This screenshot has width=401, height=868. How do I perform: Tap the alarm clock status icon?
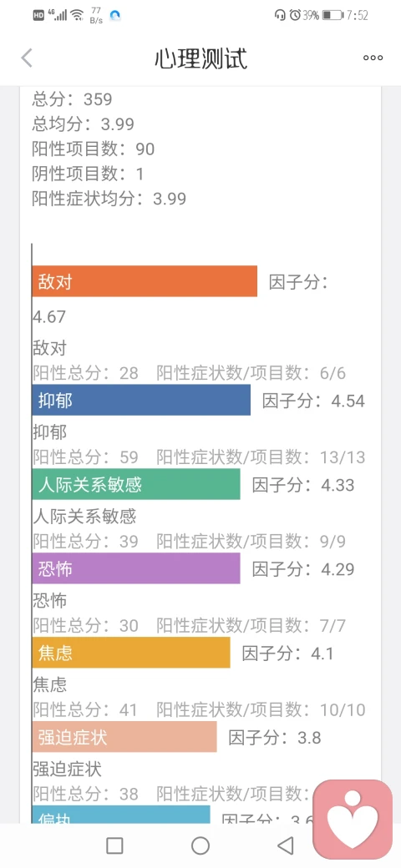tap(295, 16)
